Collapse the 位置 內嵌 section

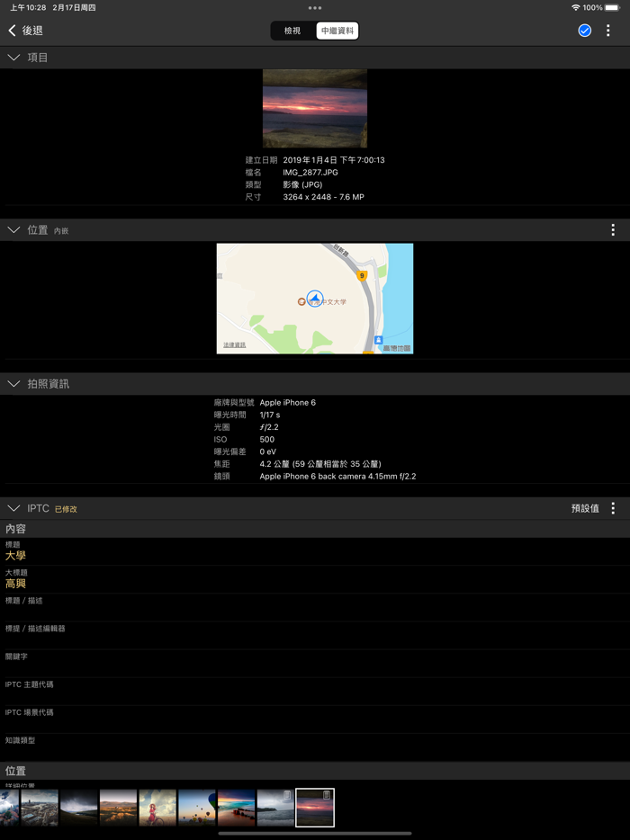[13, 230]
